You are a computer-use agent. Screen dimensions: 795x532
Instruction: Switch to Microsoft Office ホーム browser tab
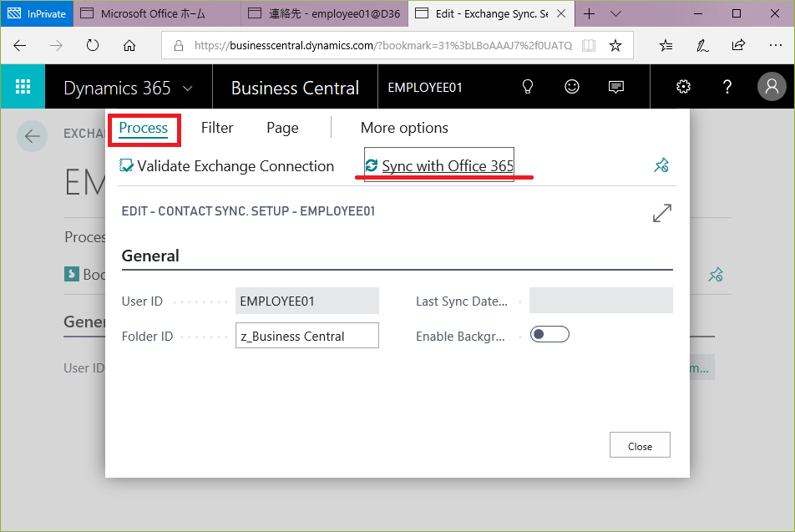(x=157, y=13)
